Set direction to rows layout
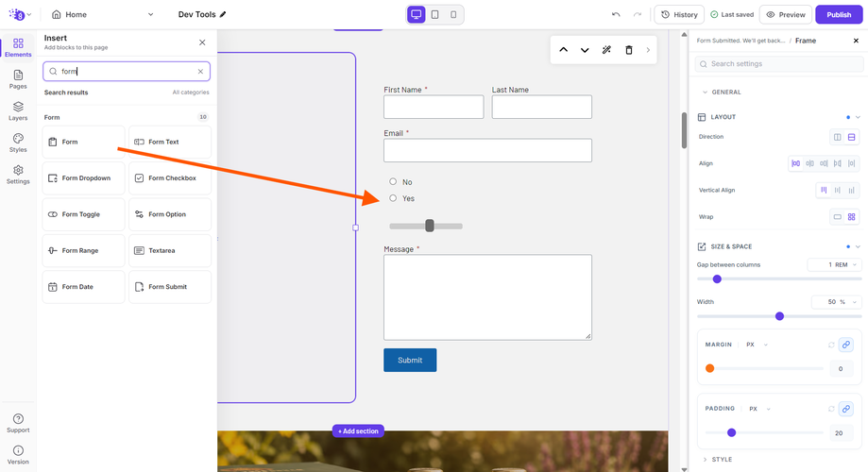This screenshot has width=868, height=472. point(851,137)
